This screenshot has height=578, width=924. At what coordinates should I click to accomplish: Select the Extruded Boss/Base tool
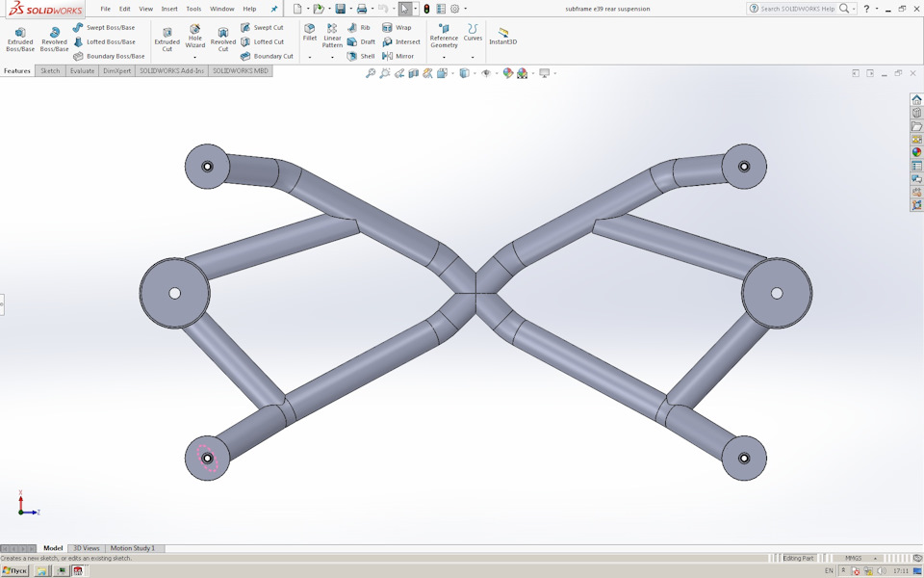(19, 39)
